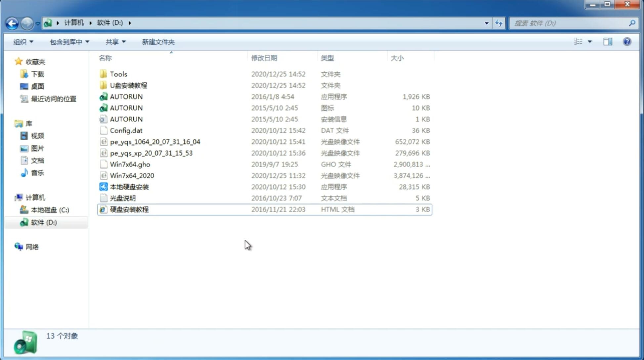Click 新建文件夹 button

click(158, 42)
